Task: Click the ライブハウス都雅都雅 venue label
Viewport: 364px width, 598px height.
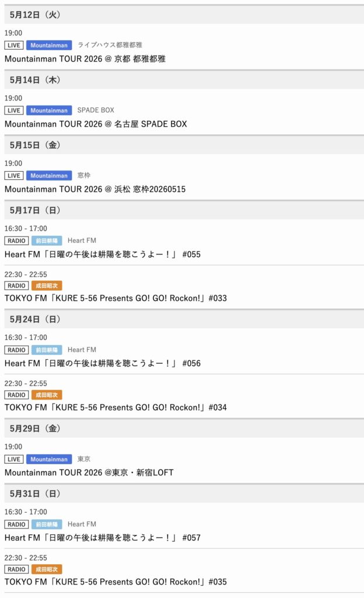Action: (110, 45)
